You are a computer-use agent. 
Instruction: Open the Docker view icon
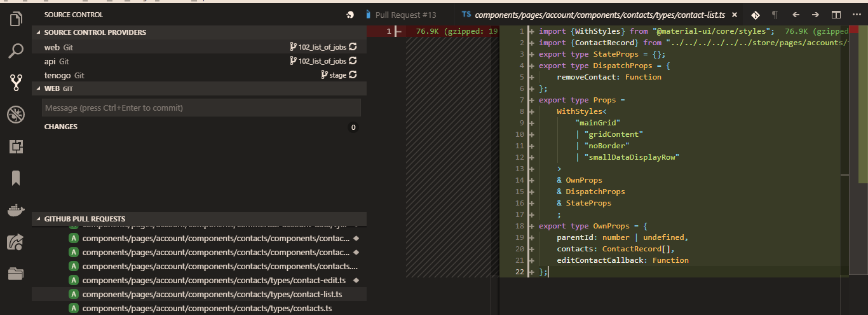point(16,210)
